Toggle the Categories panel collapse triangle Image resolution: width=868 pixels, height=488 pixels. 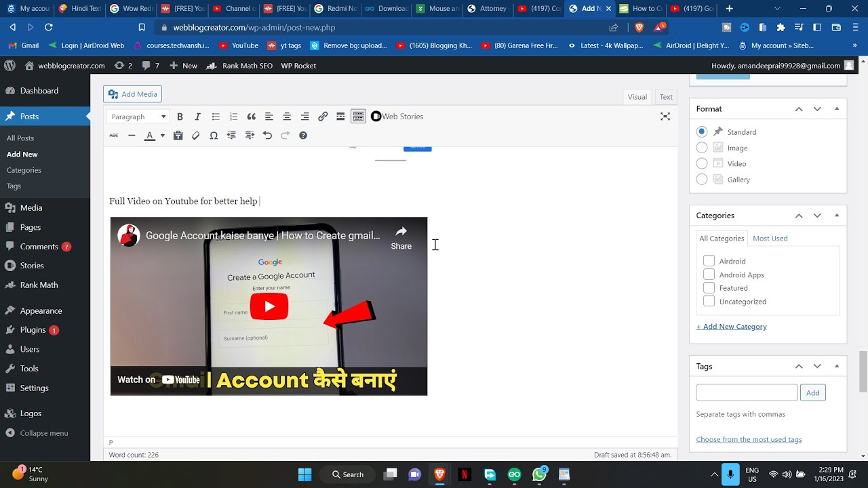(837, 216)
